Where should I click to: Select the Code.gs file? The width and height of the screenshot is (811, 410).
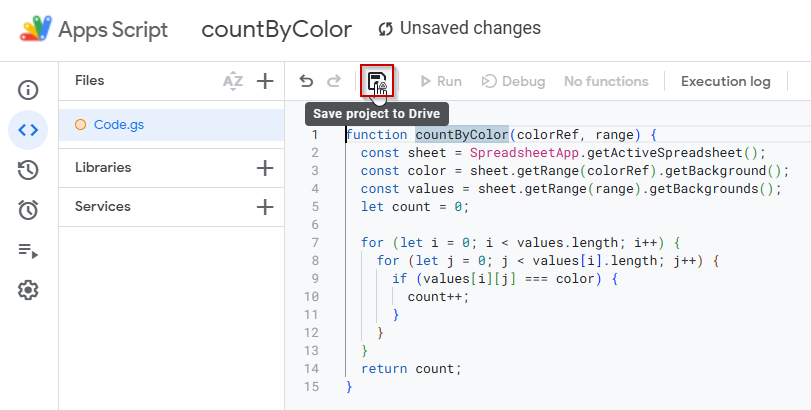[x=171, y=125]
